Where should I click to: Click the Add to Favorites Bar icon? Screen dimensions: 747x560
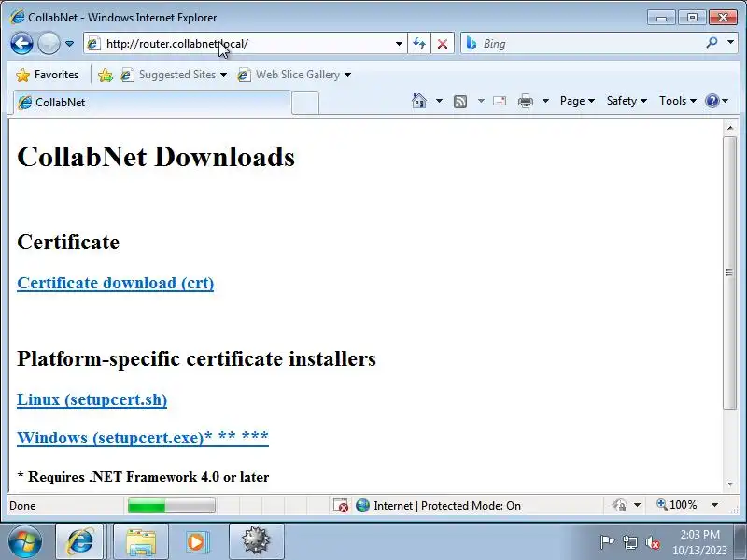tap(106, 75)
